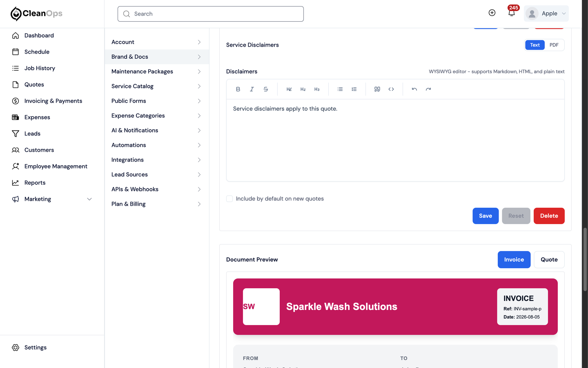This screenshot has width=588, height=368.
Task: Insert a block quote
Action: pyautogui.click(x=377, y=89)
